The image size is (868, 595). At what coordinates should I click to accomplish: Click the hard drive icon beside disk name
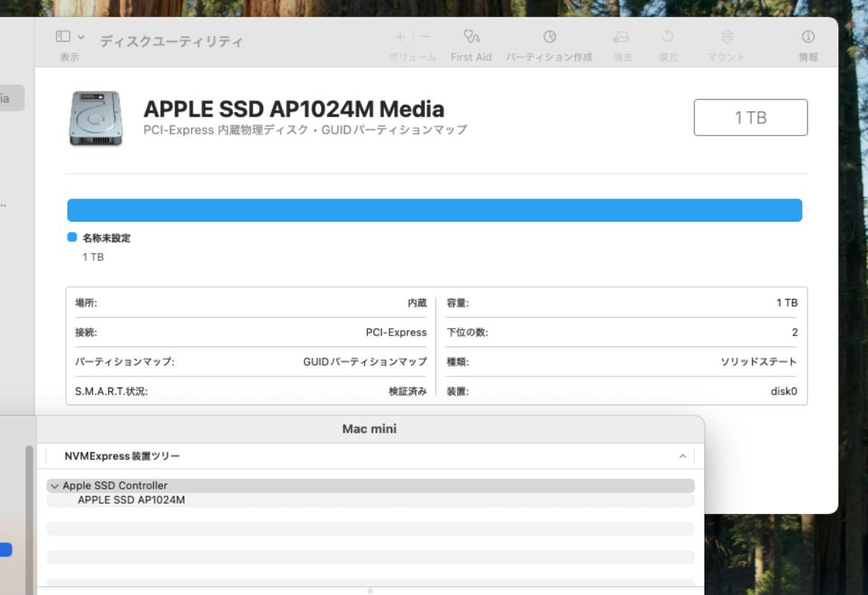tap(96, 118)
